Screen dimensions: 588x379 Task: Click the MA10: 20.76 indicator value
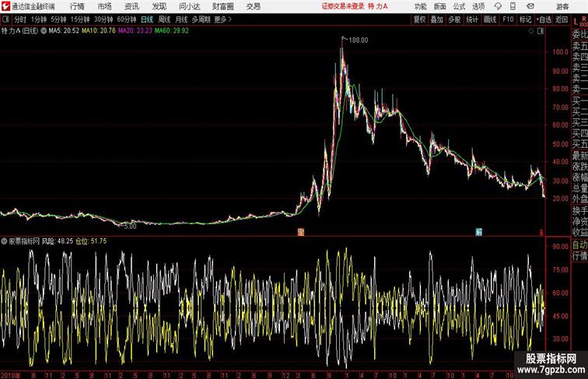99,31
